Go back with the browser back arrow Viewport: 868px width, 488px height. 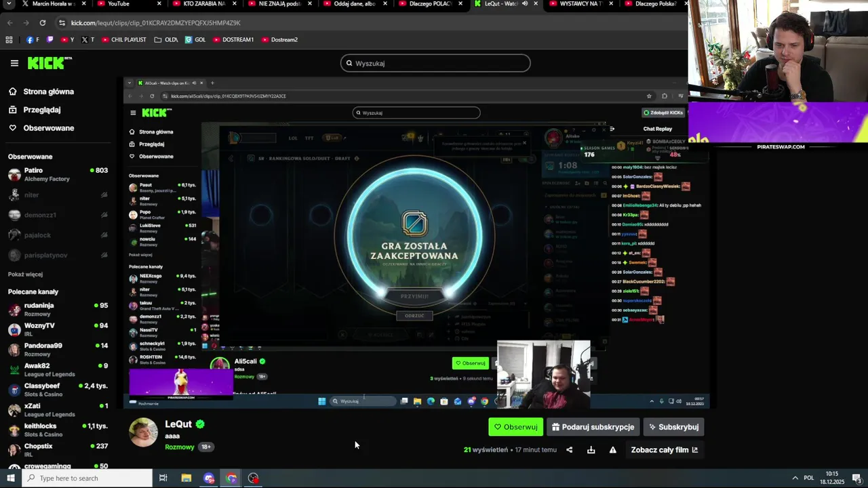click(x=9, y=23)
